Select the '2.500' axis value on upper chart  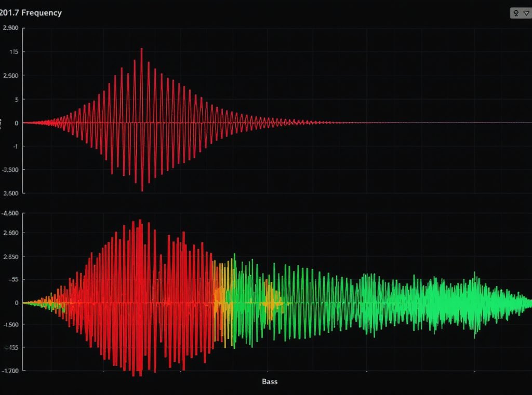click(x=10, y=76)
